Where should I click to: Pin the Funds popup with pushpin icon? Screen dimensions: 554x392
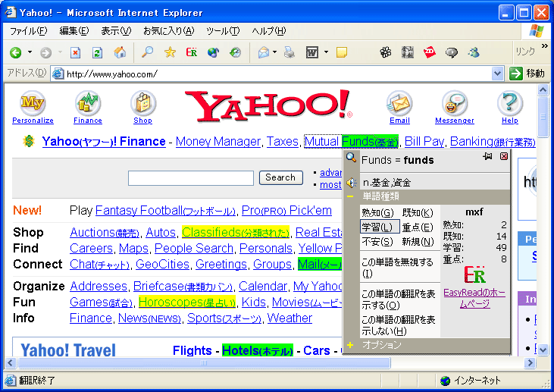click(487, 156)
